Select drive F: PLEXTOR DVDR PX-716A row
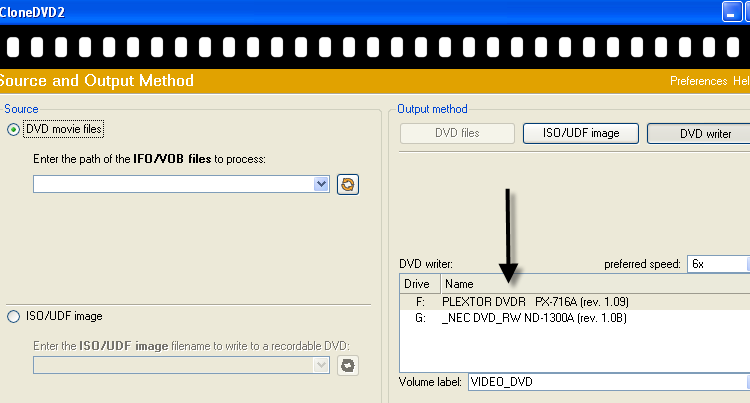This screenshot has width=750, height=403. click(575, 302)
